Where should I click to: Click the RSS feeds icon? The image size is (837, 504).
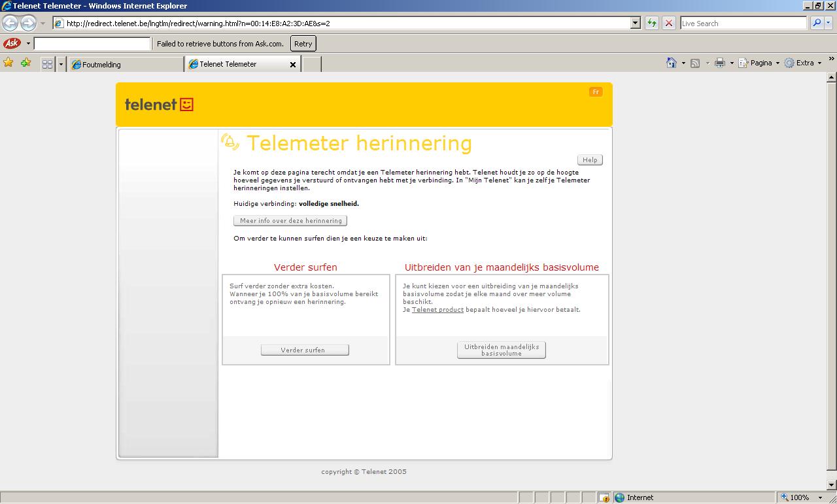[695, 63]
